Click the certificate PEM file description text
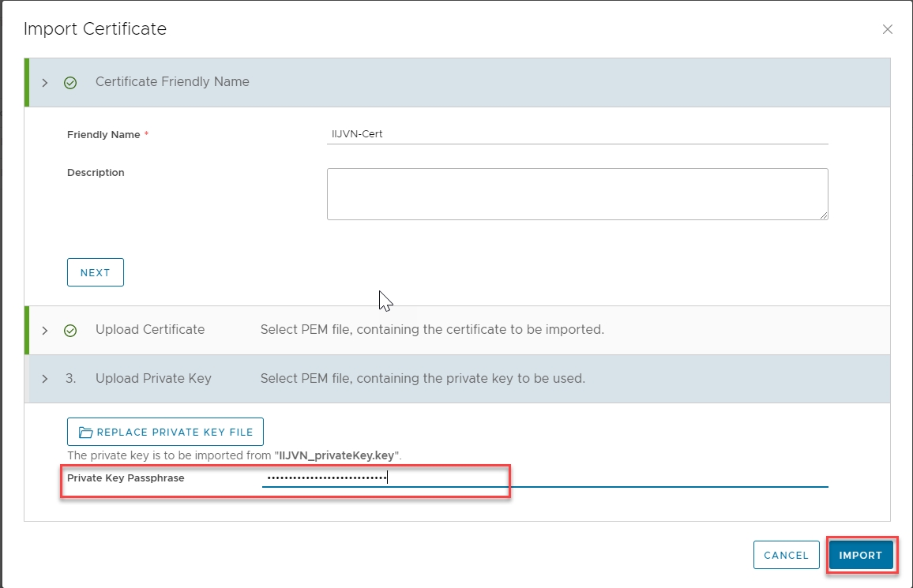 pos(432,330)
